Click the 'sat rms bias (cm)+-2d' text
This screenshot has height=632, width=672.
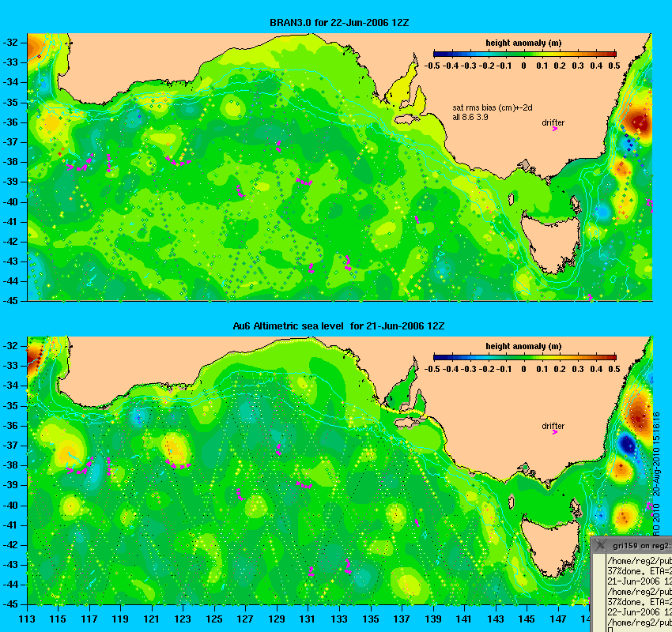point(493,108)
